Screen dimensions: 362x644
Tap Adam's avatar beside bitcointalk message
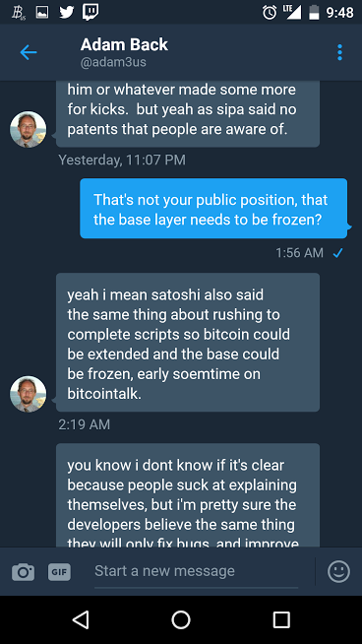29,394
